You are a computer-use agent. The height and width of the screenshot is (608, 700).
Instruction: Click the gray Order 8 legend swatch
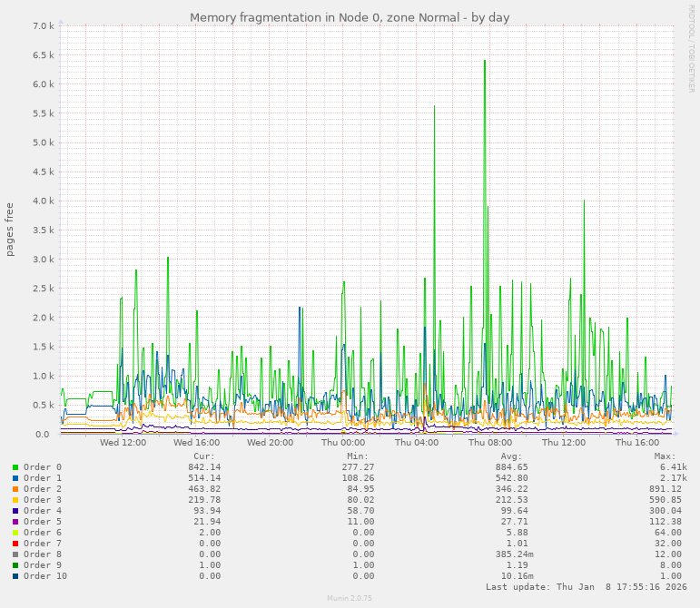pos(15,554)
